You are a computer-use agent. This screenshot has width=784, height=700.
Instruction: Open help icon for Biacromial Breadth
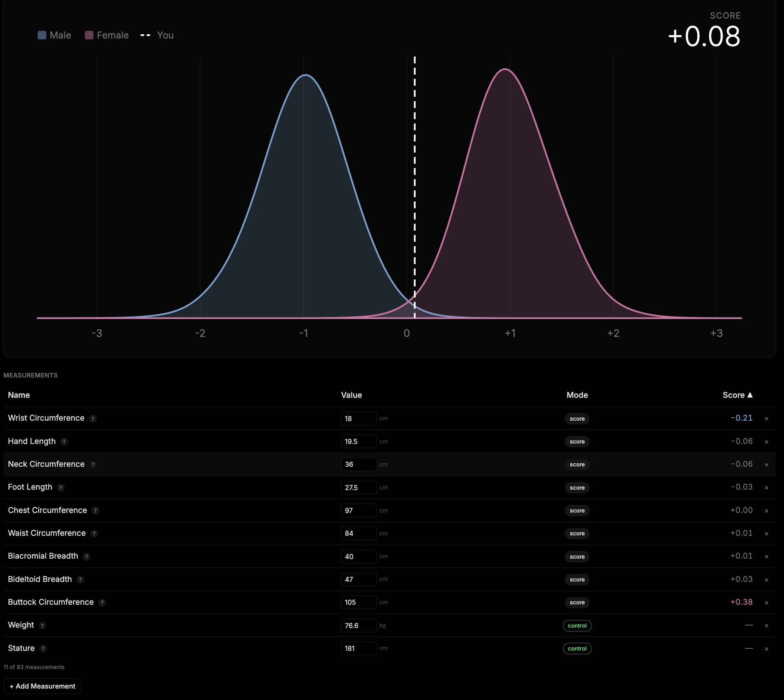[87, 557]
